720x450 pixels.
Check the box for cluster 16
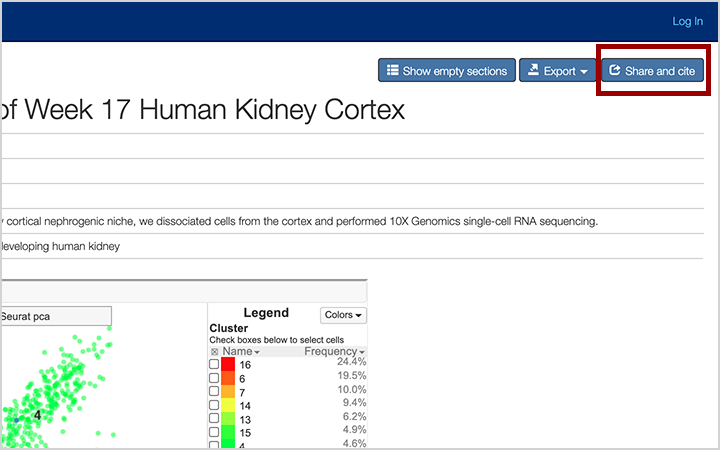[x=214, y=364]
